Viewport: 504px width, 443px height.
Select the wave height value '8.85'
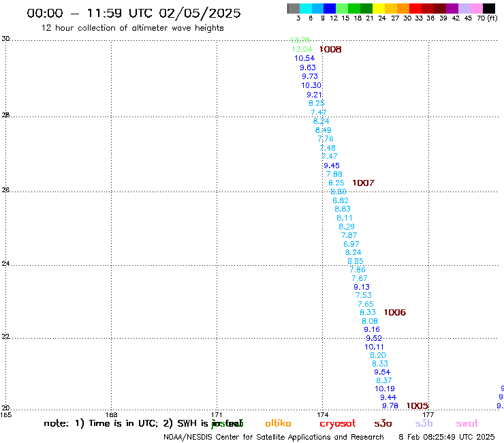pyautogui.click(x=355, y=261)
